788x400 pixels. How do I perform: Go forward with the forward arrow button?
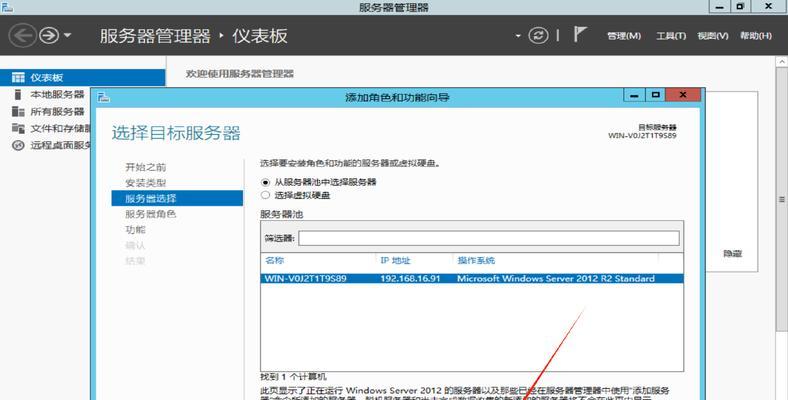pos(49,36)
